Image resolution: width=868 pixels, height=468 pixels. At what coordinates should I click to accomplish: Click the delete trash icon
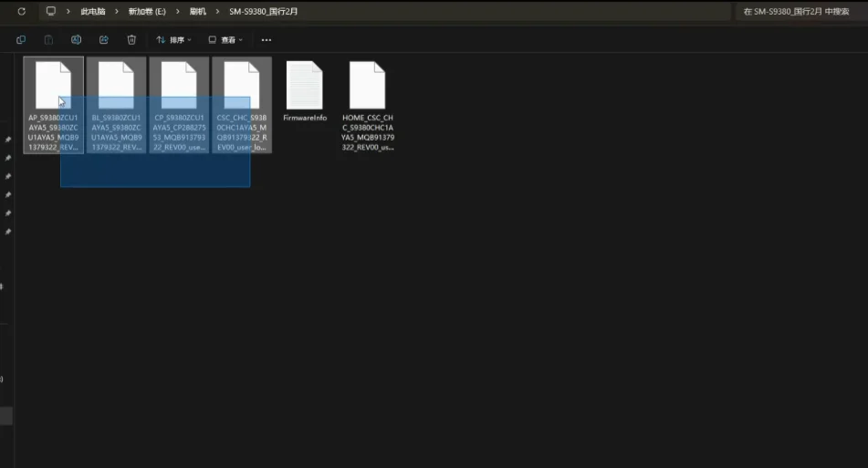coord(131,40)
